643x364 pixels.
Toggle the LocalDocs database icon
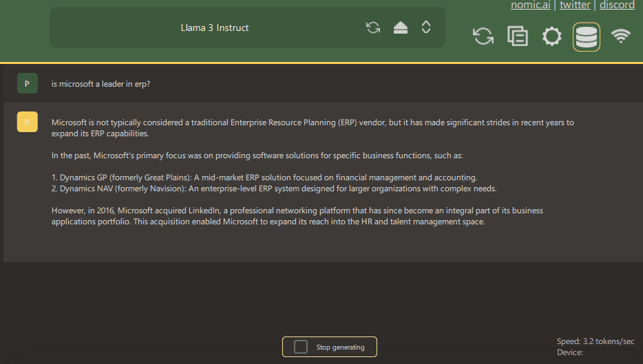click(587, 37)
